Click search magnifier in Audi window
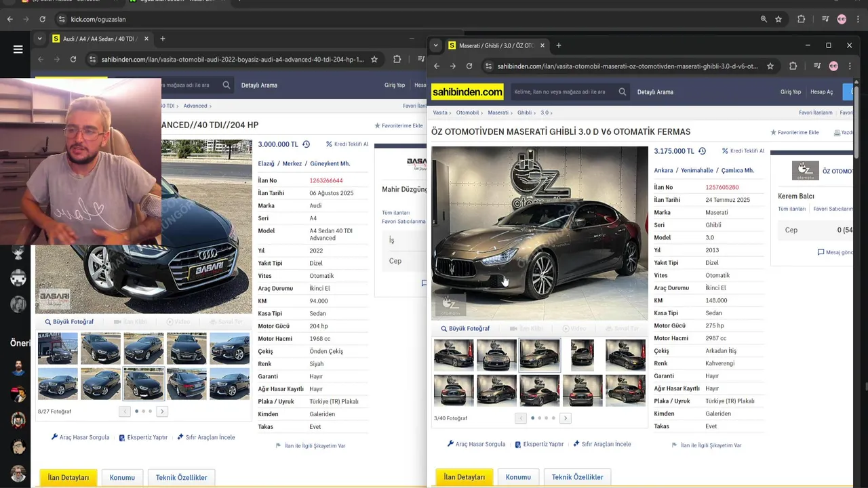 tap(226, 85)
